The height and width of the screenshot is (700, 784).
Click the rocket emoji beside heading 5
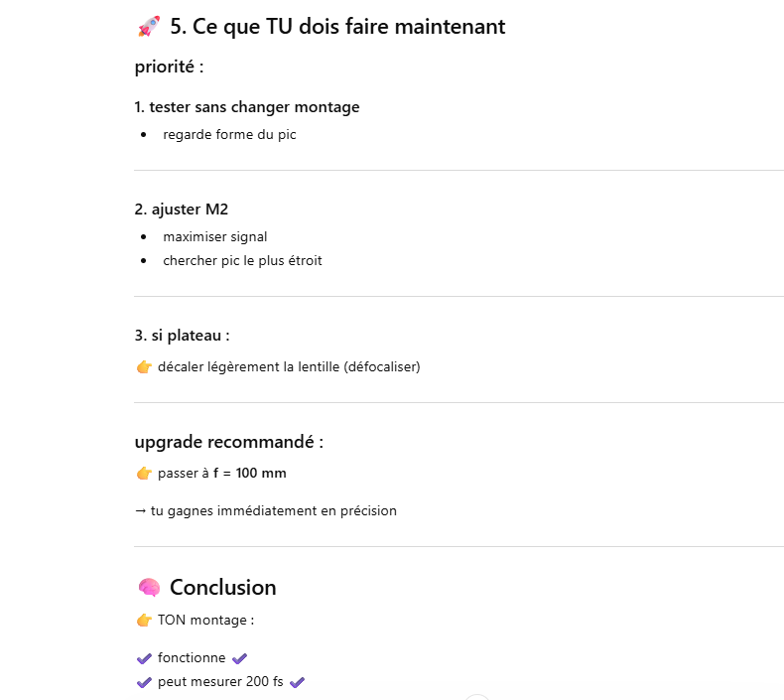point(148,27)
